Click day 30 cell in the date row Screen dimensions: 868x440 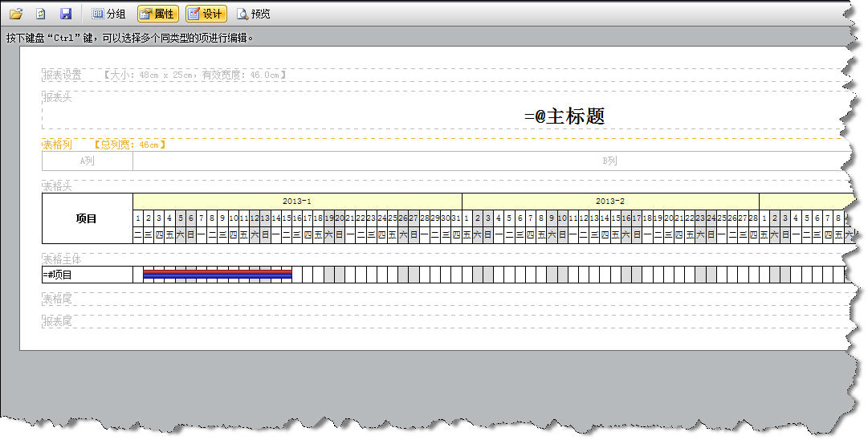pos(446,218)
